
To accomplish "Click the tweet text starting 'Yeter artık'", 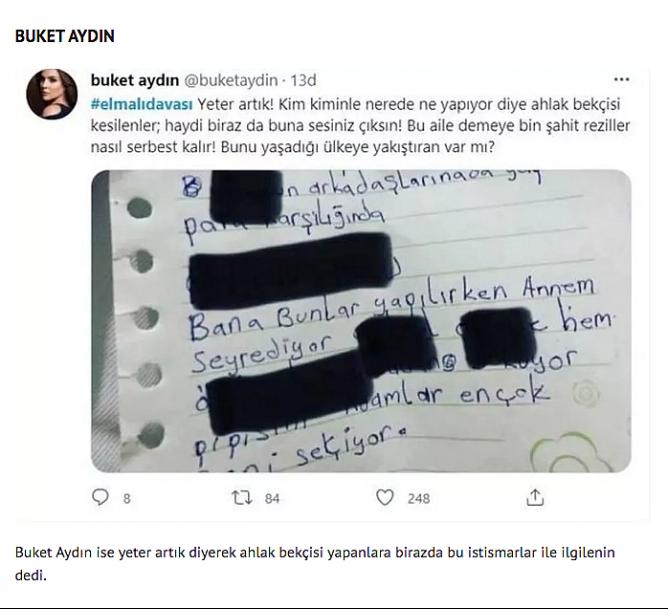I will tap(360, 126).
